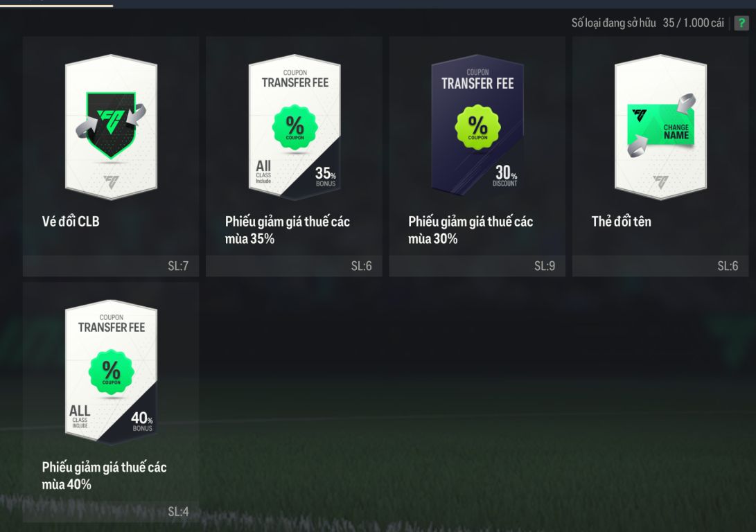Click the 35% transfer fee coupon card

(294, 127)
